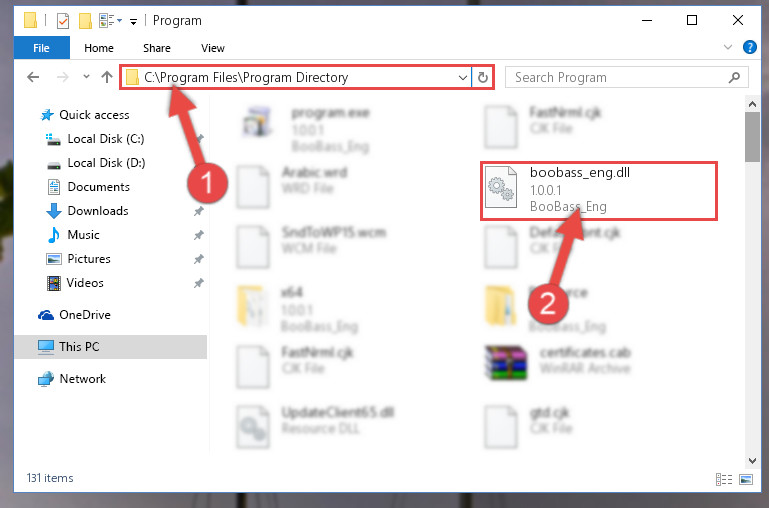Click the Properties quick access icon
The width and height of the screenshot is (769, 508).
point(63,21)
